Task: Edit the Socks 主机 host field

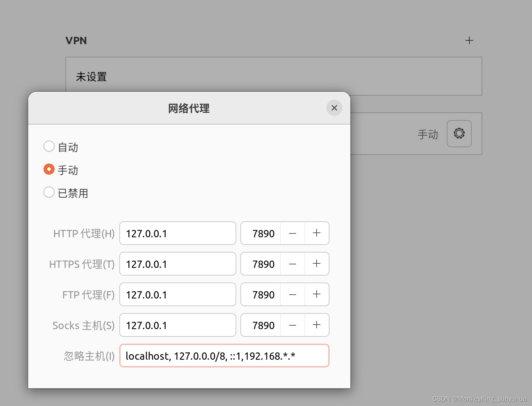Action: pos(178,325)
